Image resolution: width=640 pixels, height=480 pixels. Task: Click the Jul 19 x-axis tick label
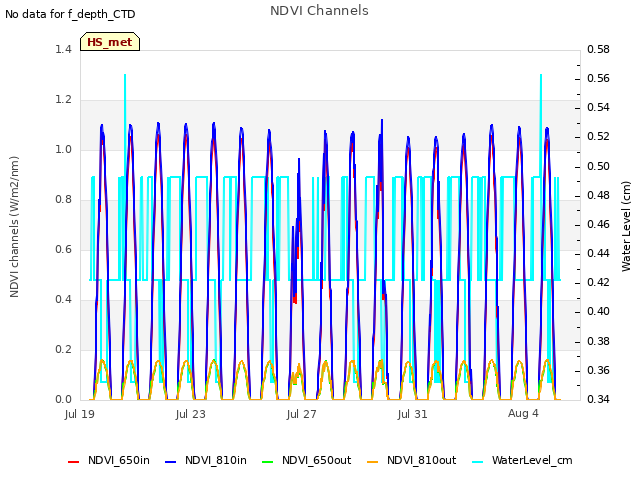click(x=80, y=414)
